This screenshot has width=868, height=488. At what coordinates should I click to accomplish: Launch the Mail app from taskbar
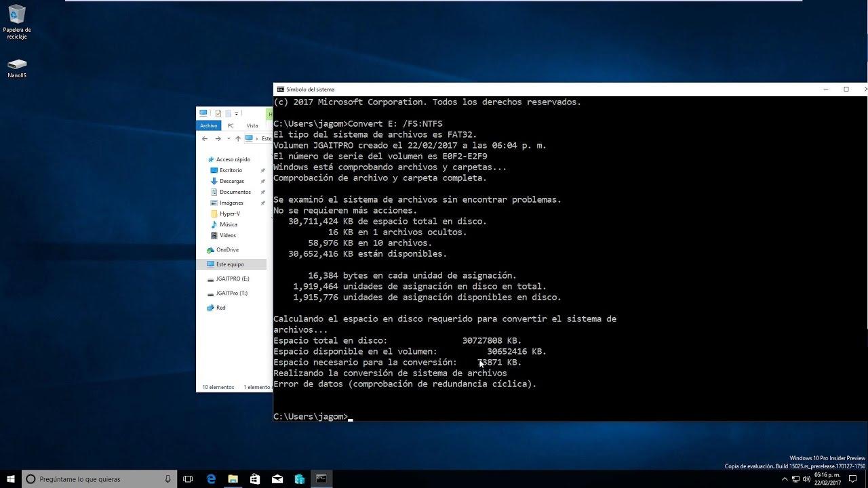277,479
